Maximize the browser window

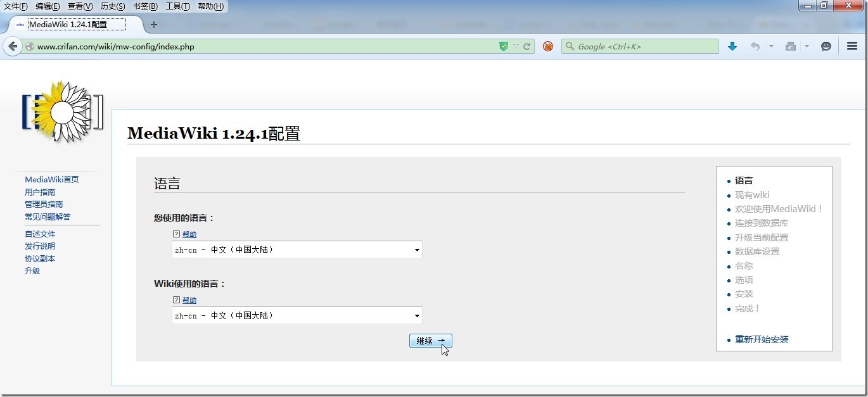coord(824,6)
